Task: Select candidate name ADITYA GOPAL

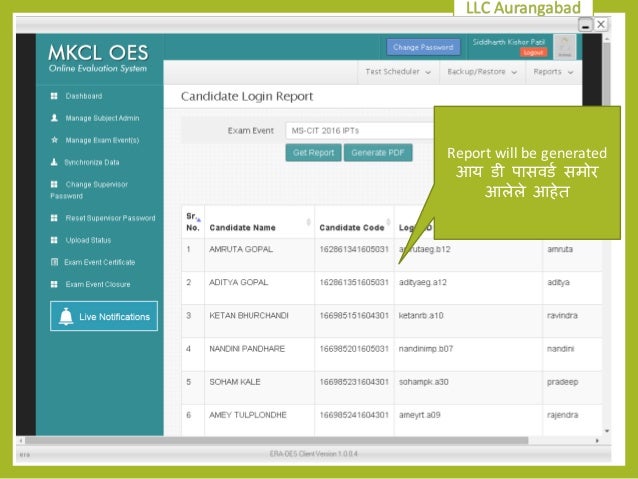Action: pyautogui.click(x=238, y=282)
